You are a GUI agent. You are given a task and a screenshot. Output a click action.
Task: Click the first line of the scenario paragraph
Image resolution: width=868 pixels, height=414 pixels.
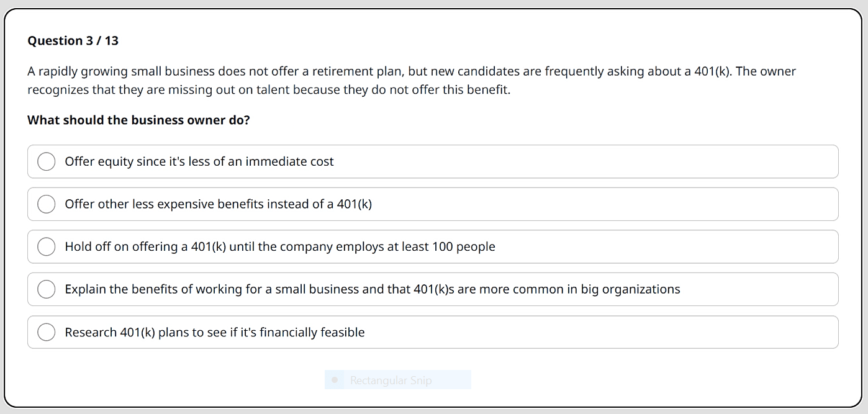411,71
